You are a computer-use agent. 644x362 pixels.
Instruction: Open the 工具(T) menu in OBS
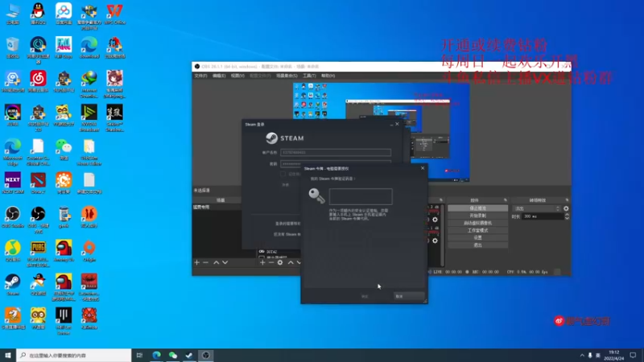tap(309, 76)
